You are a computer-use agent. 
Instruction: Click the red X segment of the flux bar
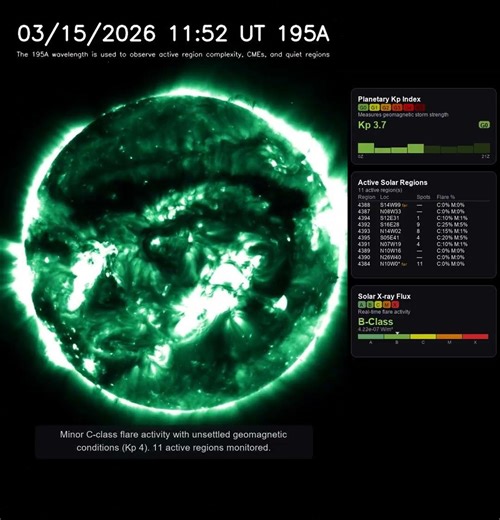(x=475, y=337)
